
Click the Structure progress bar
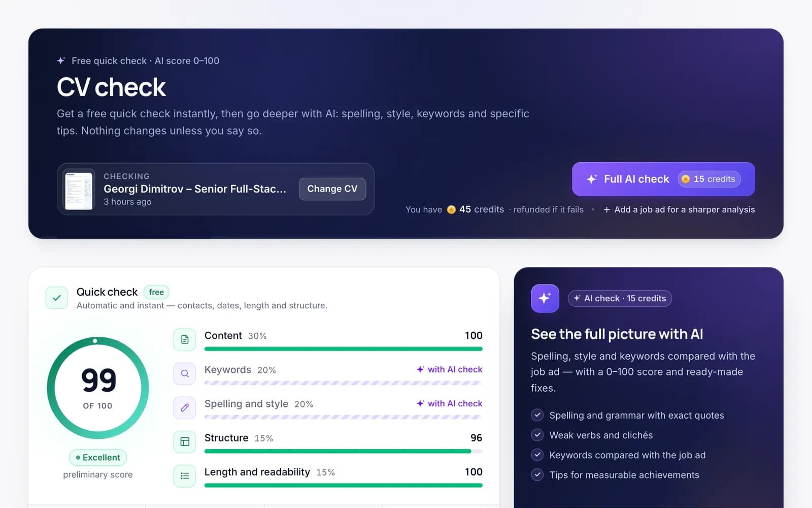pyautogui.click(x=344, y=451)
